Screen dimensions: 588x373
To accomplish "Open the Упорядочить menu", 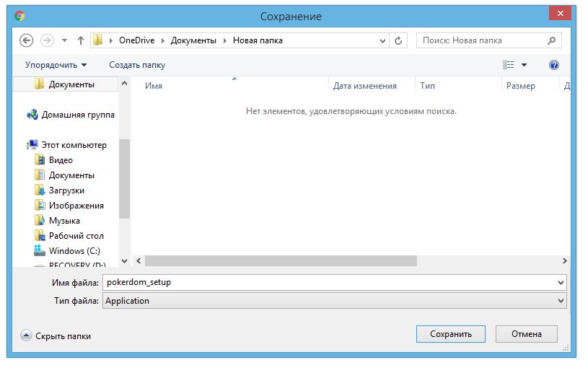I will point(56,65).
